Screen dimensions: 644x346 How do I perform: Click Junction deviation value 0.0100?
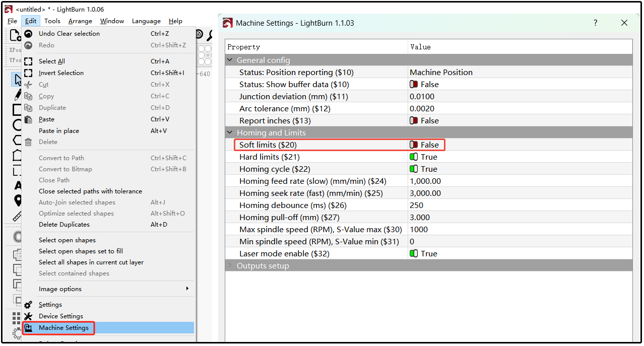coord(520,97)
